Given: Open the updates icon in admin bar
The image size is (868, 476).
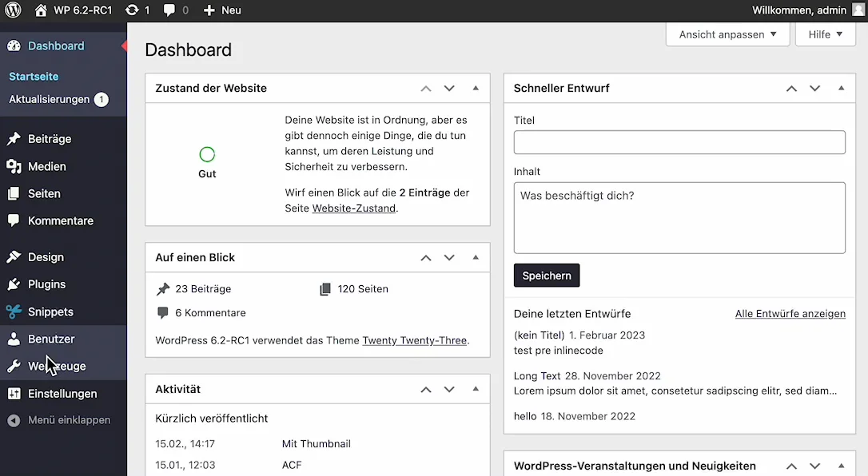Looking at the screenshot, I should point(133,10).
